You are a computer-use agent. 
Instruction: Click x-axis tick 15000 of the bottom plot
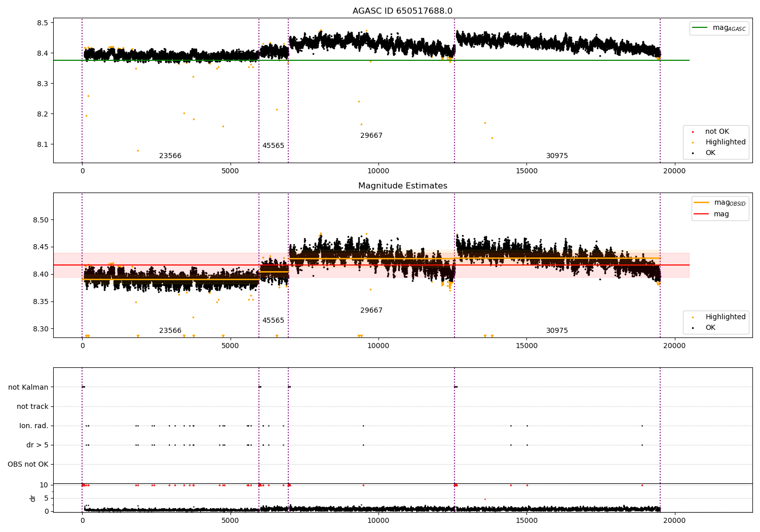click(526, 521)
